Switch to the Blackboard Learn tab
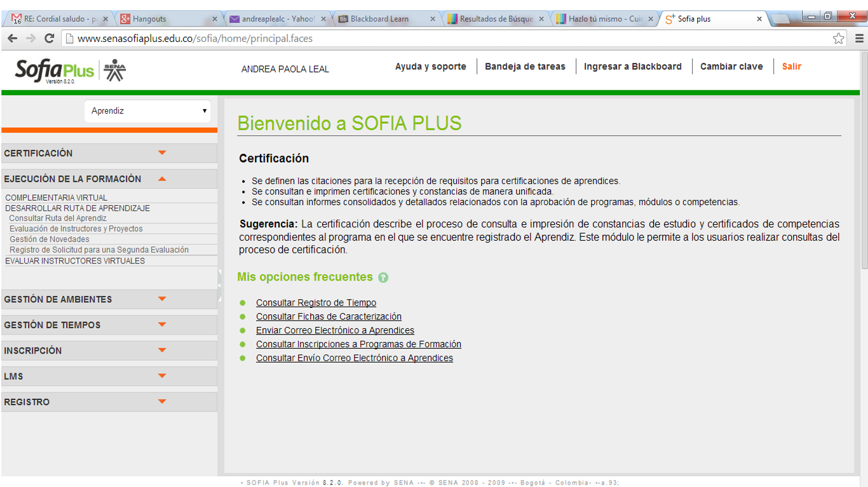The image size is (868, 487). [386, 19]
